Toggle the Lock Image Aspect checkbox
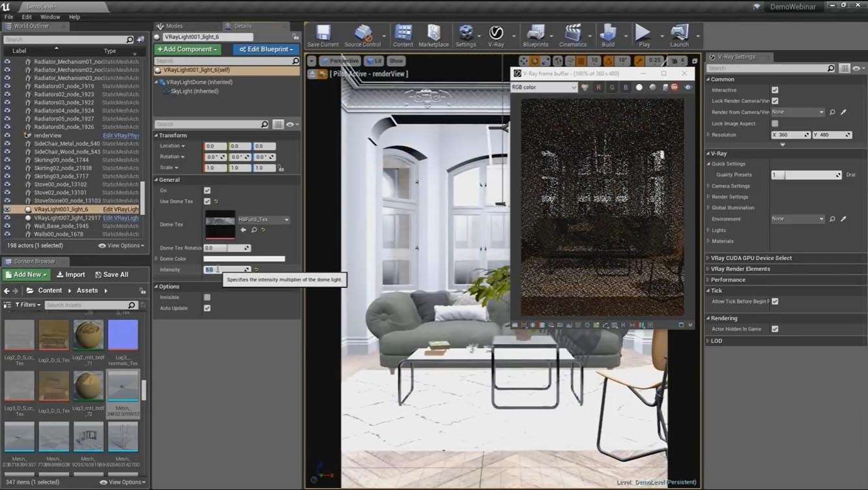The height and width of the screenshot is (490, 868). 775,123
